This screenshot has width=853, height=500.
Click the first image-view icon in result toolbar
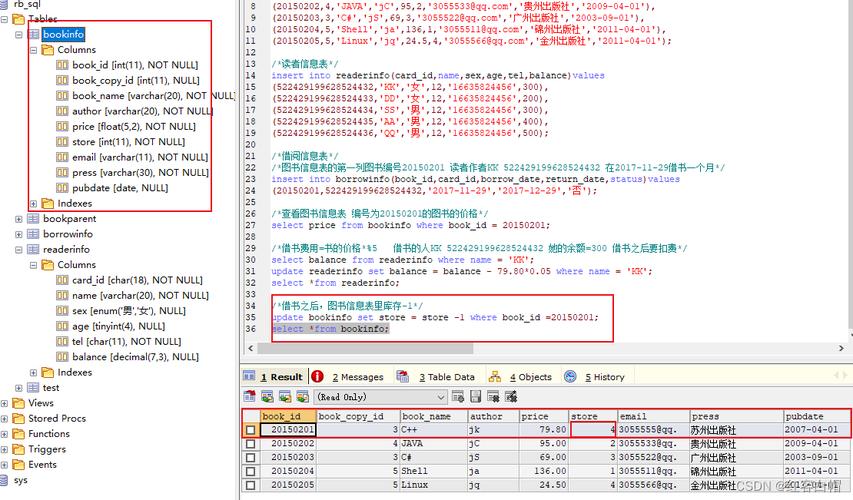tap(267, 397)
